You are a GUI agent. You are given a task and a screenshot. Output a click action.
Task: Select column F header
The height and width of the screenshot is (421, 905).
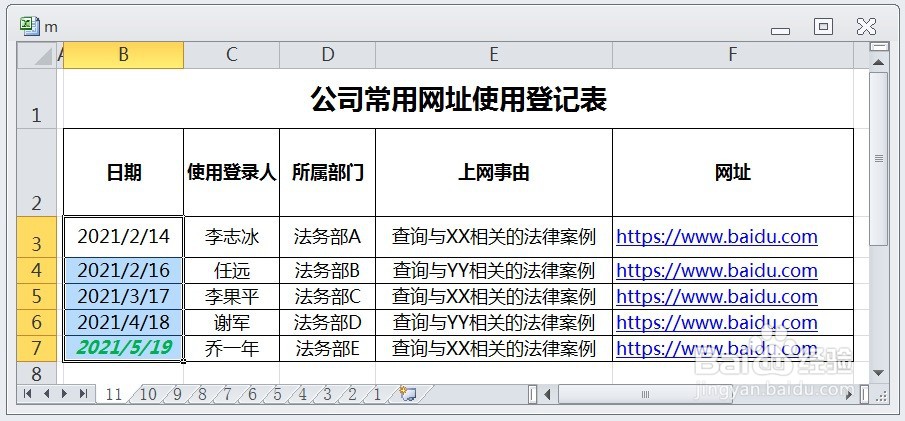733,55
